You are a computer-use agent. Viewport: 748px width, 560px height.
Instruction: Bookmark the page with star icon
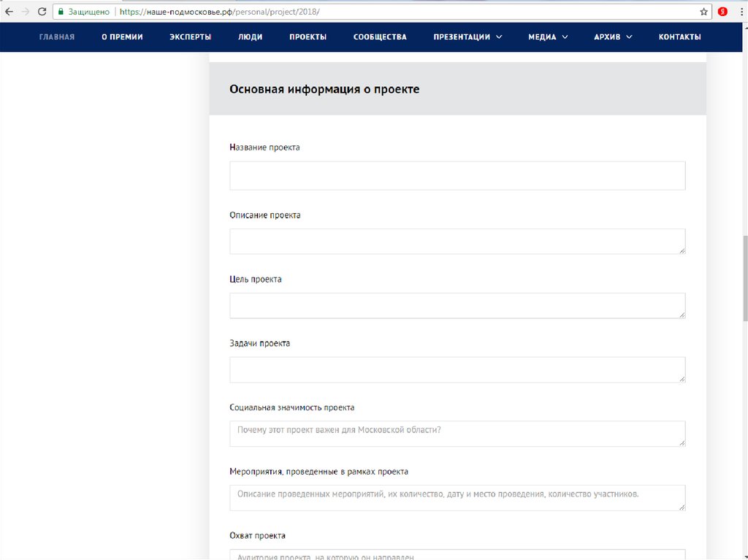[703, 12]
